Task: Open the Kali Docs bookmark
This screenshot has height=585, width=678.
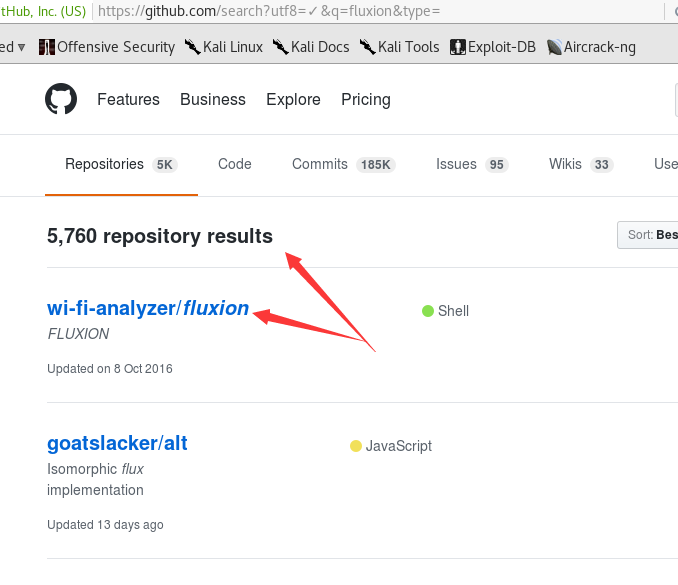Action: pos(311,47)
